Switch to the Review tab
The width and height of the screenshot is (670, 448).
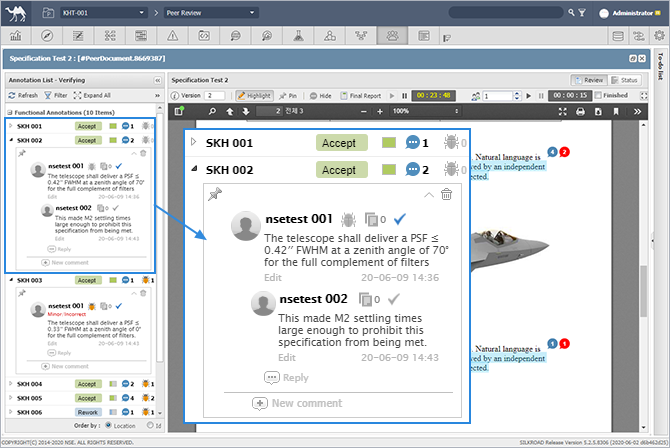click(x=589, y=79)
